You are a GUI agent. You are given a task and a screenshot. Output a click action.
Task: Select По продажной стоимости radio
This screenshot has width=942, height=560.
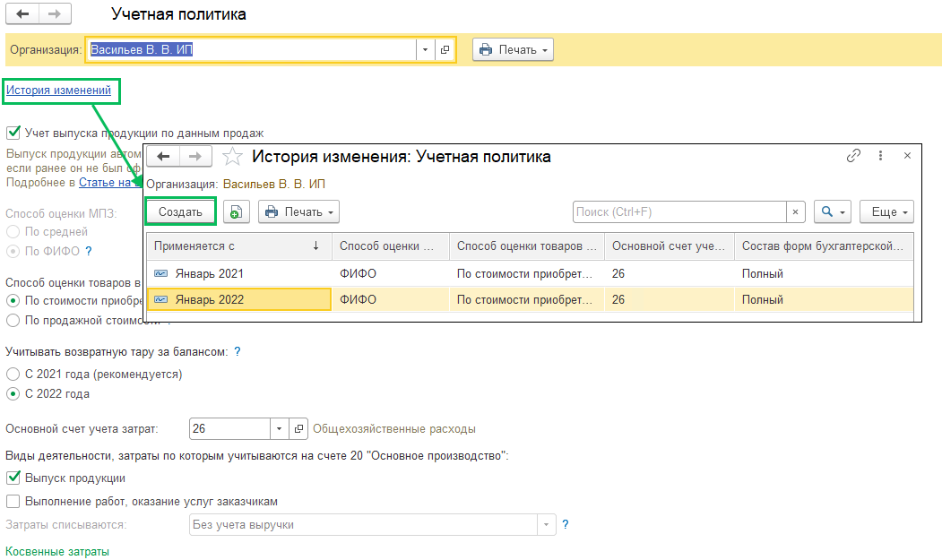pyautogui.click(x=13, y=320)
